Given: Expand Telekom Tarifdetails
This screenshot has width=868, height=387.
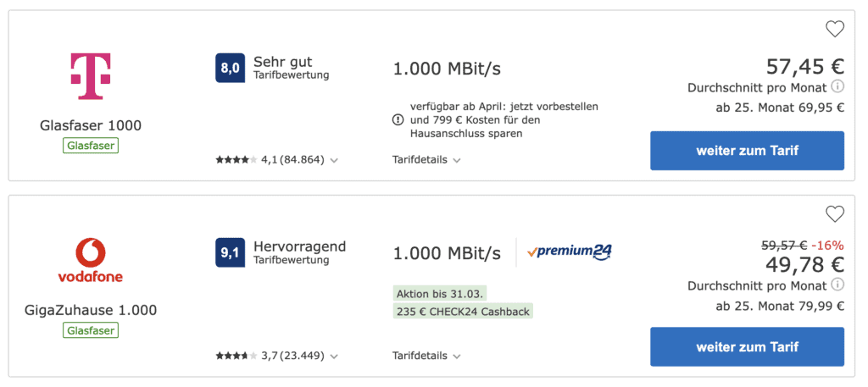Looking at the screenshot, I should tap(426, 160).
